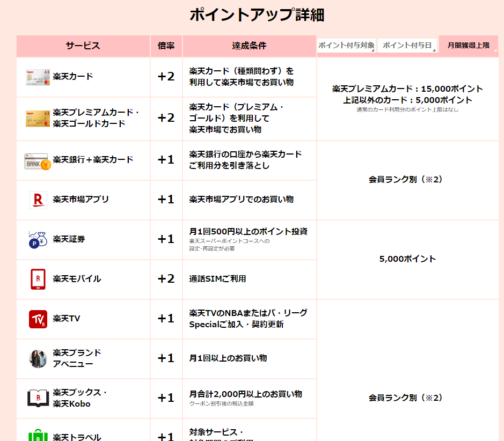Click the 楽天TV service name text
The width and height of the screenshot is (504, 441).
pyautogui.click(x=67, y=319)
